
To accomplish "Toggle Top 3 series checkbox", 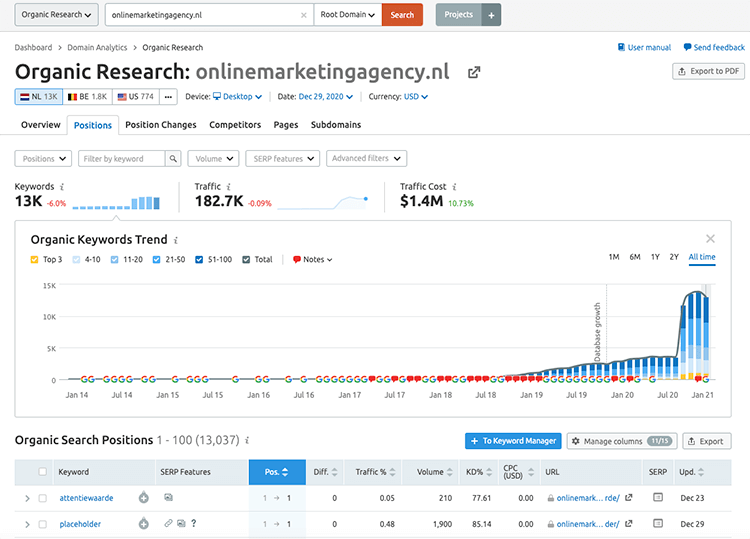I will point(34,260).
